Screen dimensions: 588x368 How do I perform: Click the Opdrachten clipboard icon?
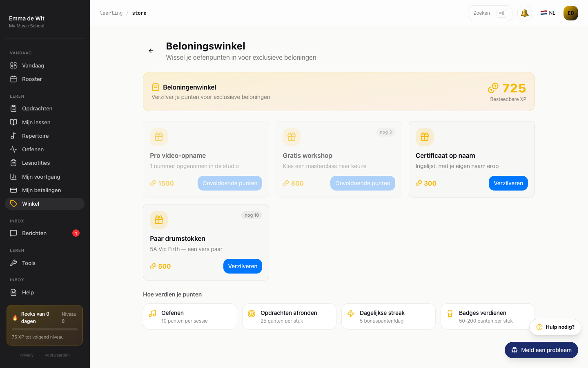coord(13,108)
